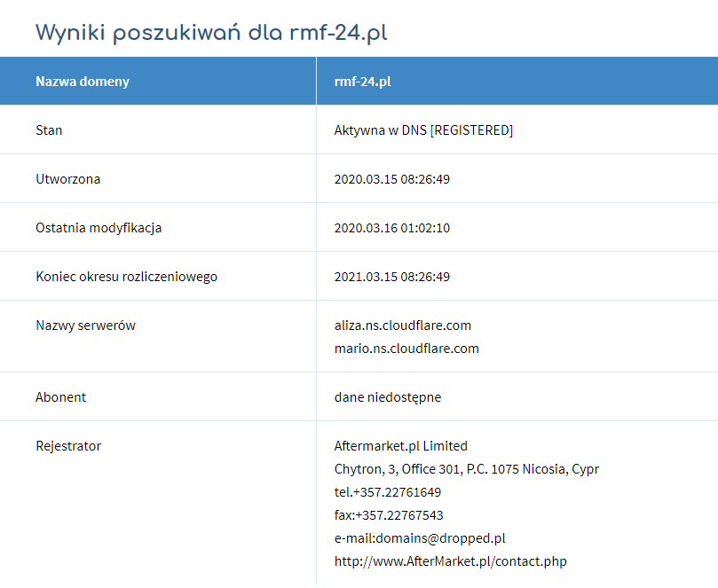Click creation date '2020.03.15 08:26:49'
The width and height of the screenshot is (718, 588).
point(392,179)
